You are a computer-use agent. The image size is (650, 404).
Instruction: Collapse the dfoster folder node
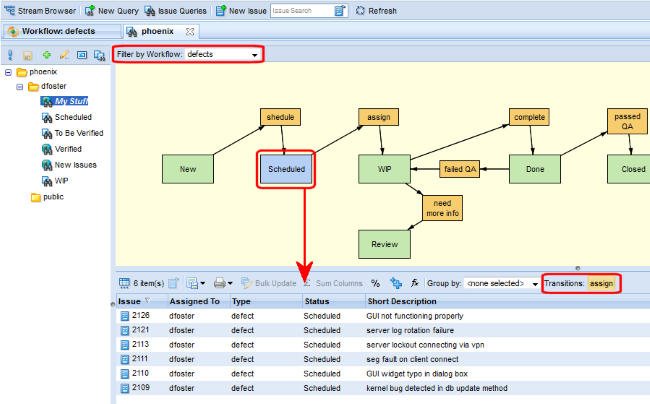(x=21, y=87)
